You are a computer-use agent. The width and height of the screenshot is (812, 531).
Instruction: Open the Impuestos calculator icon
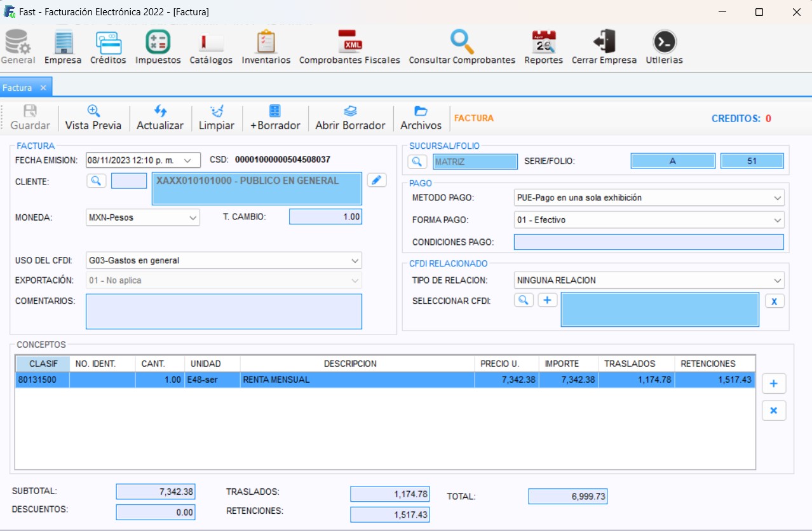[158, 42]
